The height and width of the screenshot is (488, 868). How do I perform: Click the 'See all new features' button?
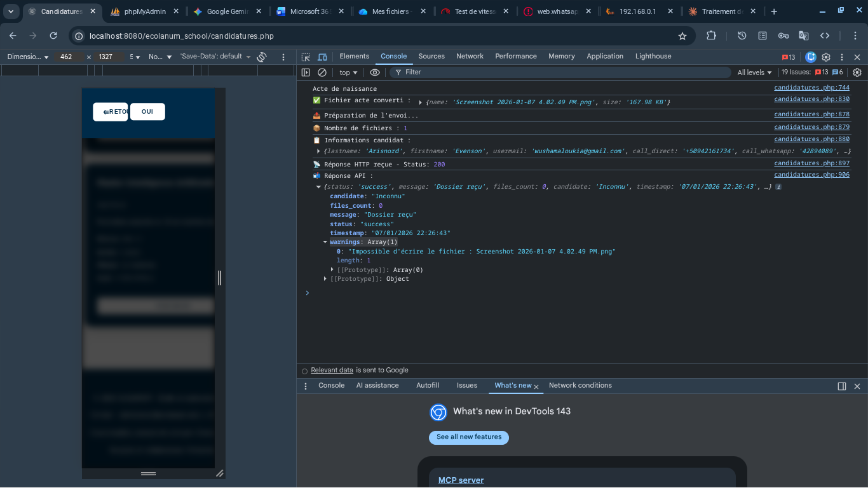click(468, 437)
